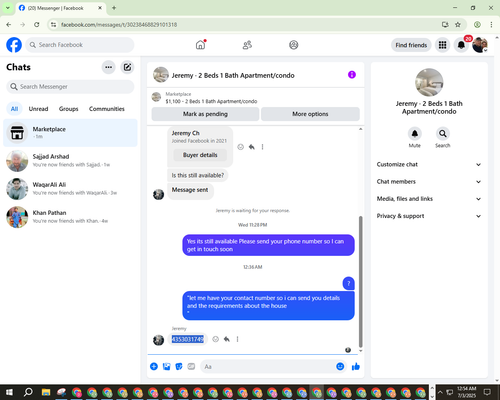Click the More options button
Viewport: 500px width, 400px height.
[310, 114]
